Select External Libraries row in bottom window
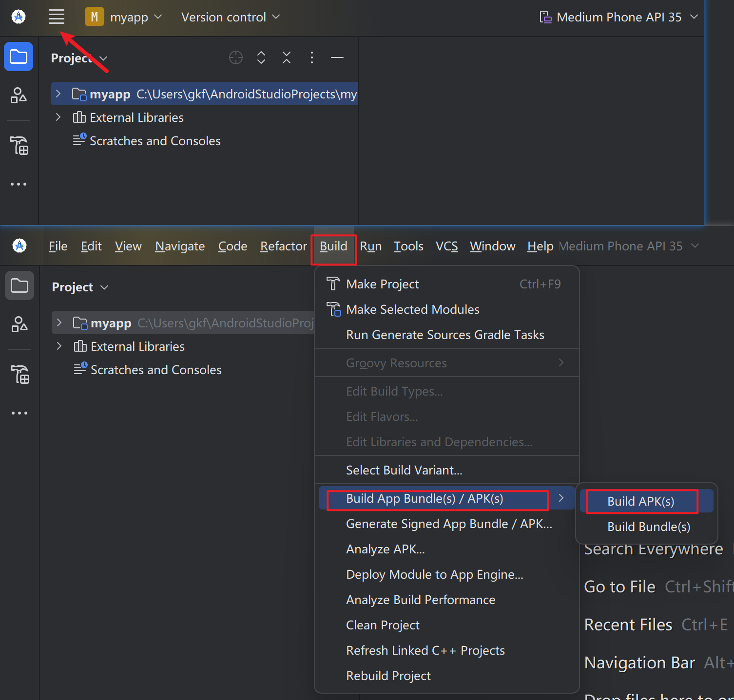Screen dimensions: 734x700 tap(183, 346)
